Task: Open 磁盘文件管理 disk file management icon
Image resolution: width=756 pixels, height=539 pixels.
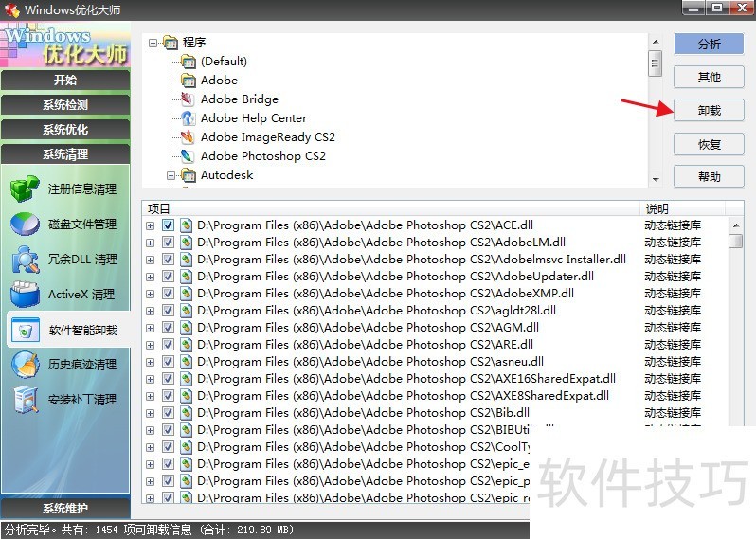Action: (24, 225)
